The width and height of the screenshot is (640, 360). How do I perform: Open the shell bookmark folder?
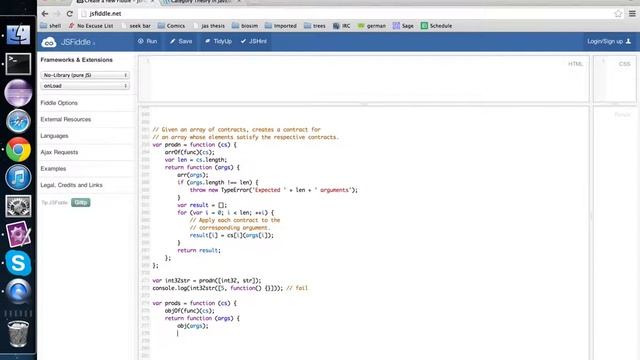tap(51, 26)
